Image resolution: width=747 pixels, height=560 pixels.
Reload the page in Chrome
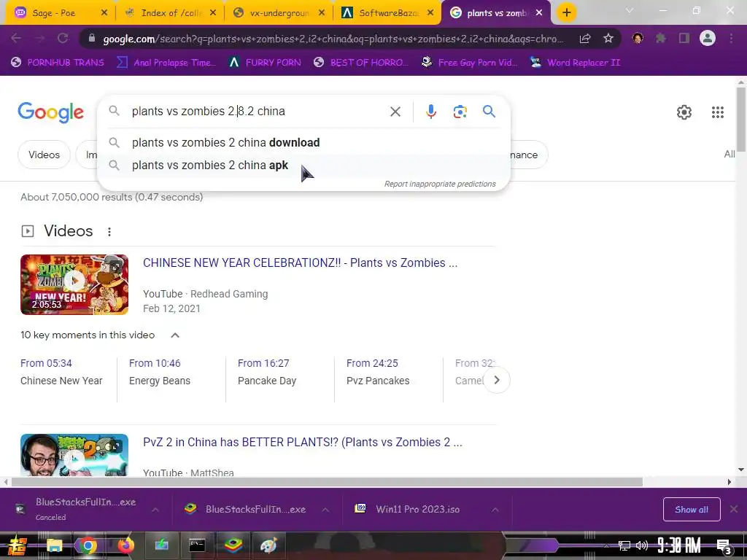pos(63,38)
